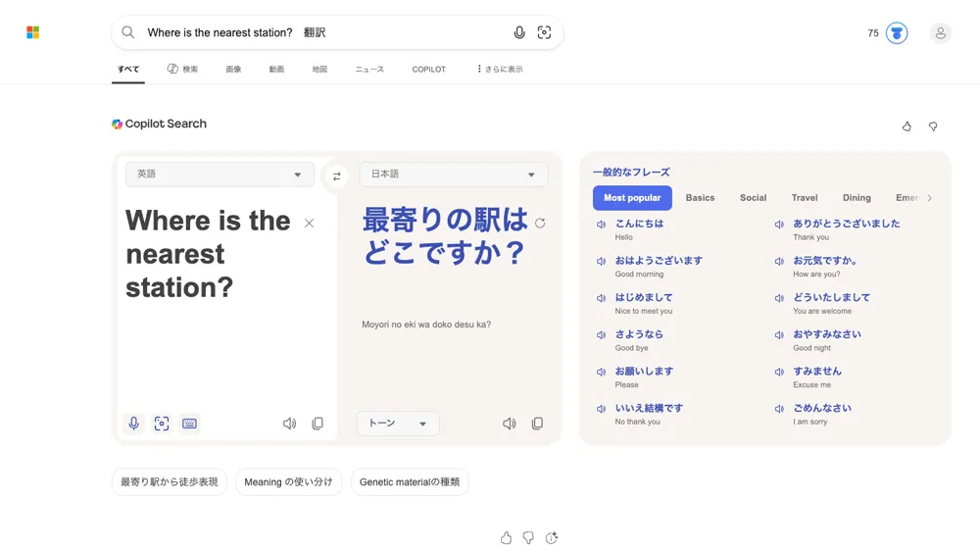
Task: Regenerate the Japanese translation
Action: [x=540, y=224]
